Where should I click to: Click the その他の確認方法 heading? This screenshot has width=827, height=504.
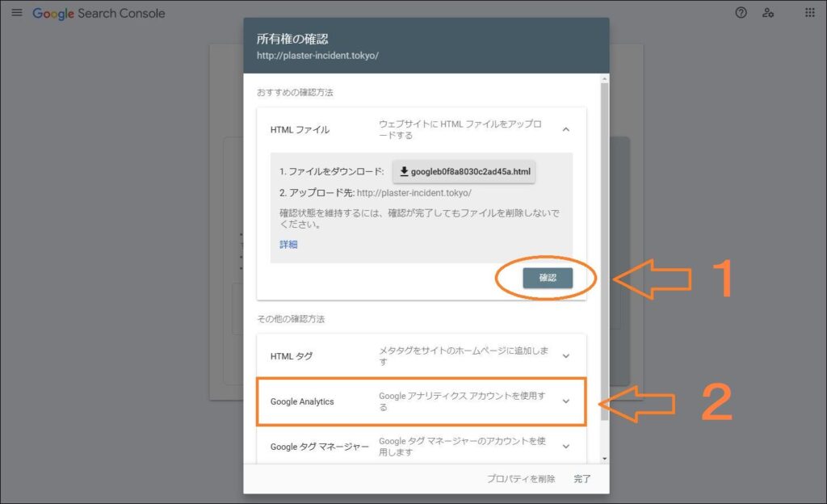(x=291, y=319)
